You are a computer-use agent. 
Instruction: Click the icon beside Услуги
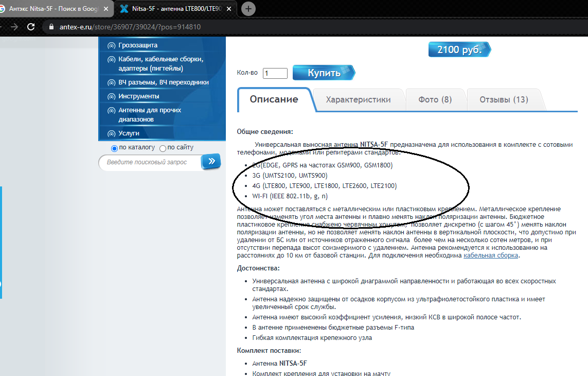pos(111,134)
